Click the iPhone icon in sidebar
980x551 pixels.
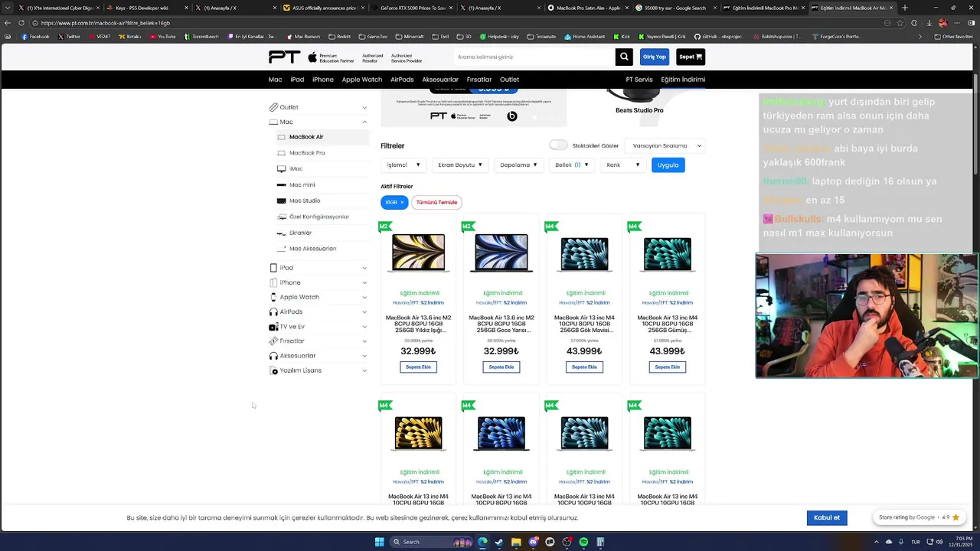click(x=273, y=282)
